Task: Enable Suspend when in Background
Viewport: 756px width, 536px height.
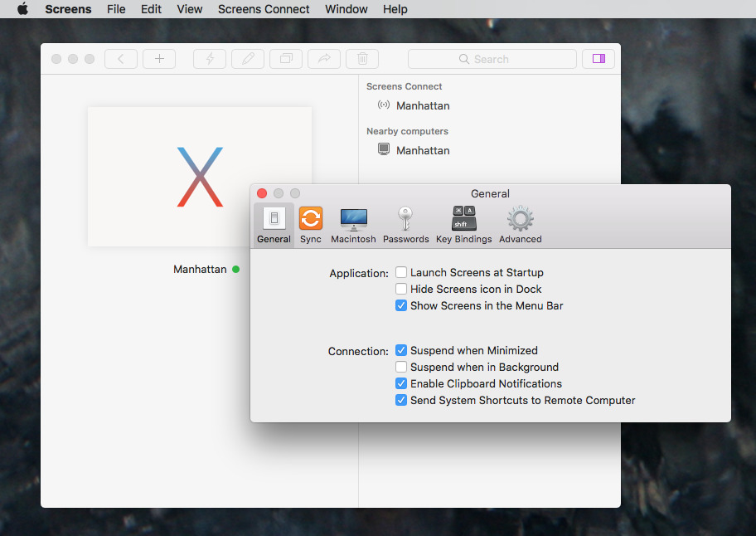Action: 401,367
